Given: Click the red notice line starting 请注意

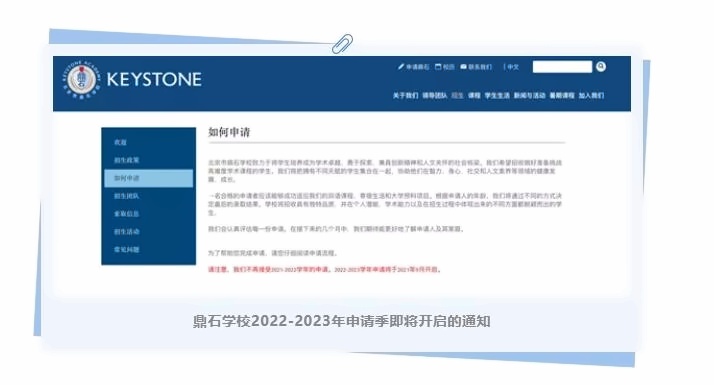Looking at the screenshot, I should 324,269.
